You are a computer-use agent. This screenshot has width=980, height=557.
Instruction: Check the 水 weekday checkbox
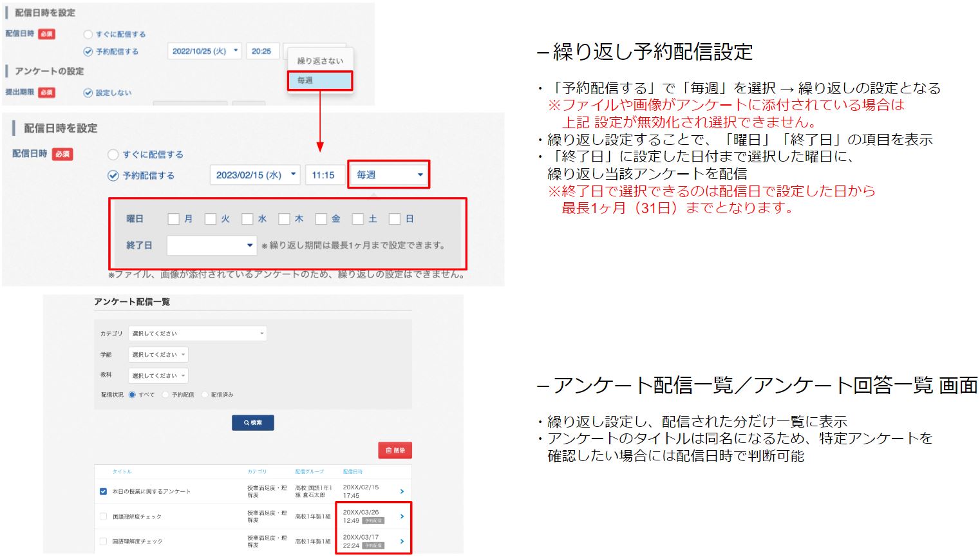tap(247, 219)
